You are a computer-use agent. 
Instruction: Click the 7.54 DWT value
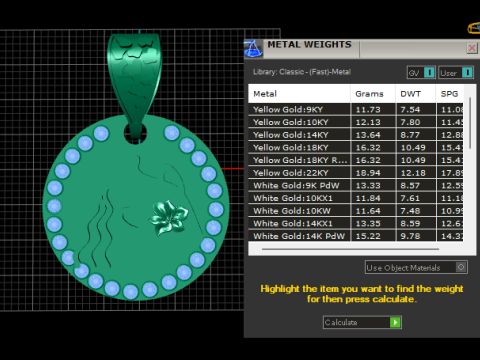pos(410,110)
